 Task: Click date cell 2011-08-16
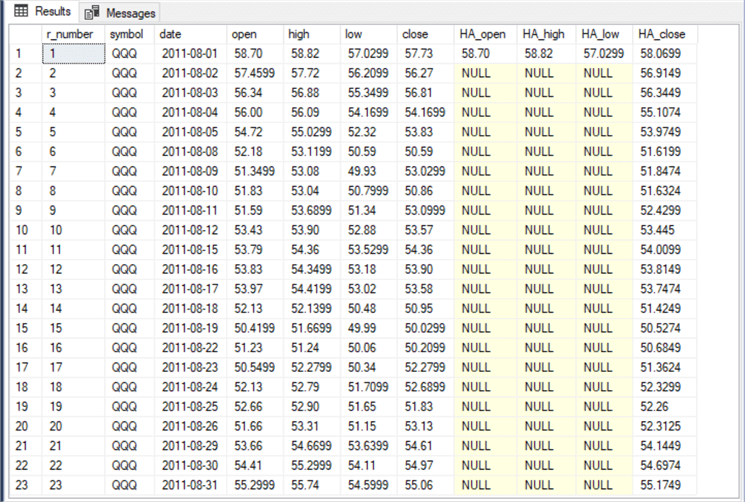coord(191,269)
